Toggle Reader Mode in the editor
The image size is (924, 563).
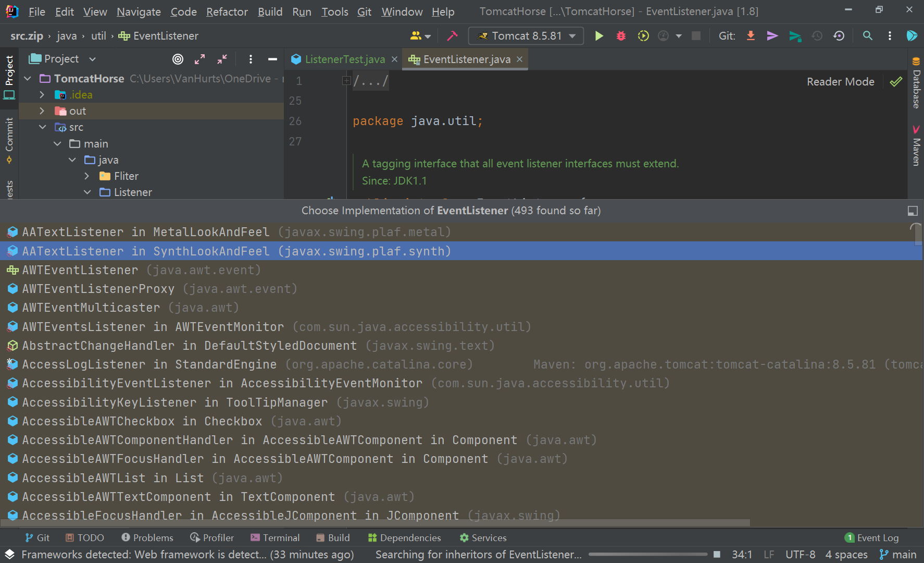click(x=840, y=81)
